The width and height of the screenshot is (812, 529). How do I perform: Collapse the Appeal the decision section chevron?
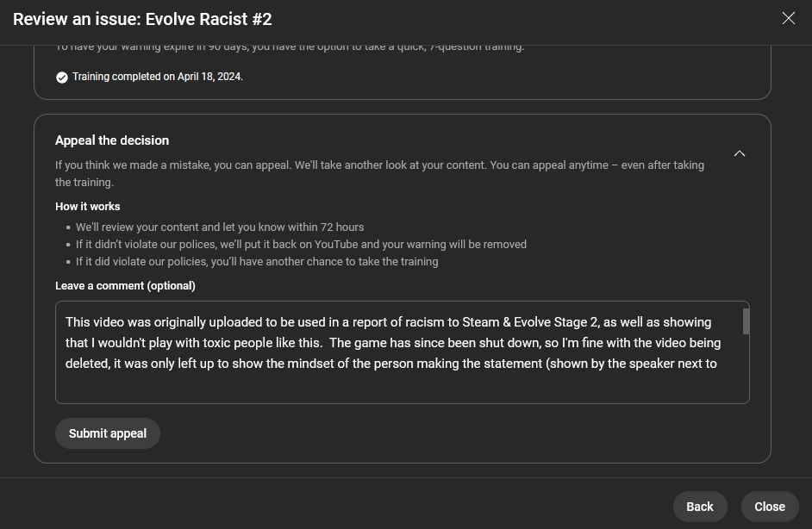click(739, 153)
